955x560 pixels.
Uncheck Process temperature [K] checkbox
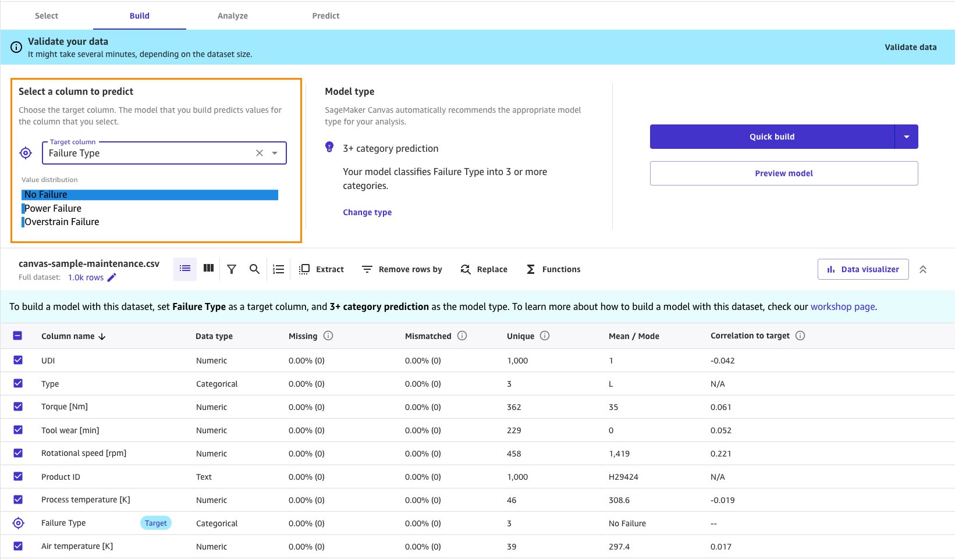click(x=18, y=500)
